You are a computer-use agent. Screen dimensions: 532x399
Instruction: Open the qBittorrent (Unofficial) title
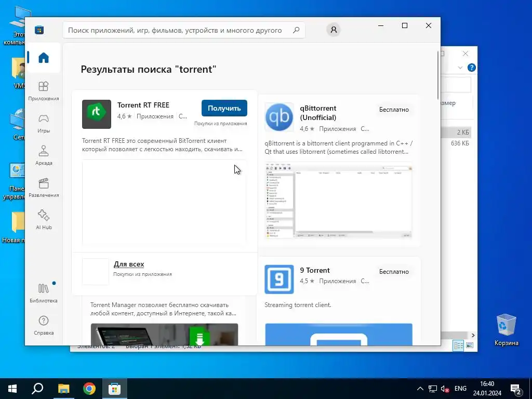(318, 113)
